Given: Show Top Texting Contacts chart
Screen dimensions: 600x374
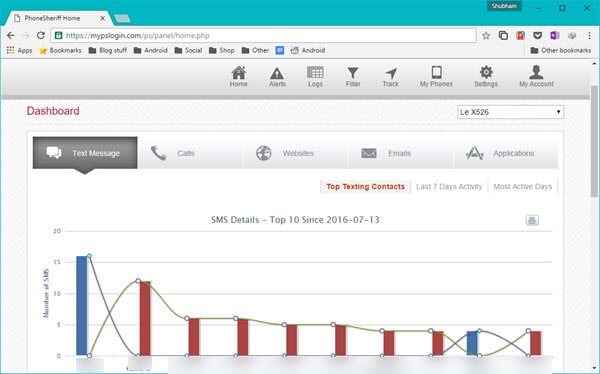Looking at the screenshot, I should point(365,186).
